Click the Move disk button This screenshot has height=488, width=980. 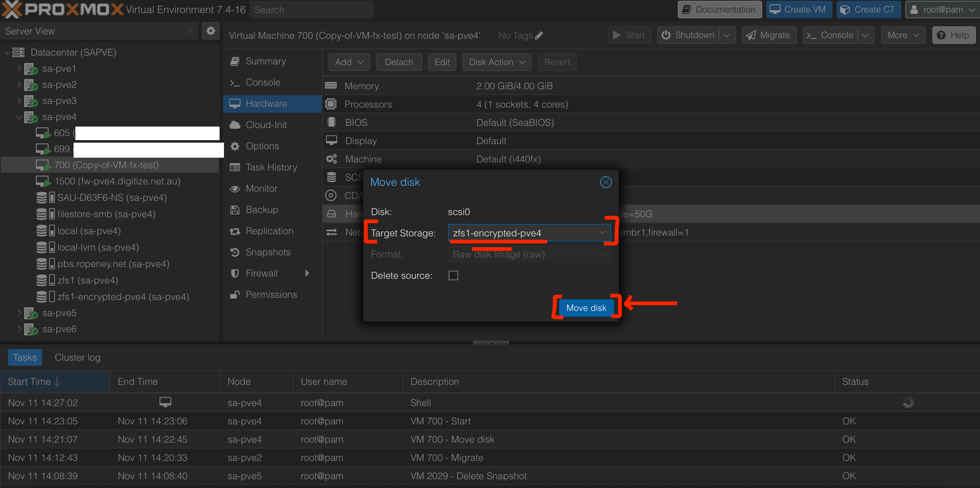click(586, 308)
